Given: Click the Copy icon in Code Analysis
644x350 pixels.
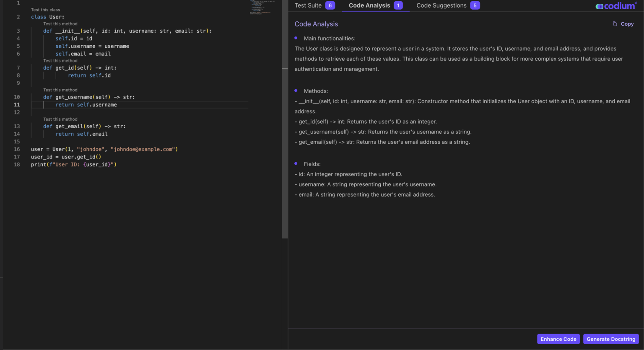Looking at the screenshot, I should 615,24.
